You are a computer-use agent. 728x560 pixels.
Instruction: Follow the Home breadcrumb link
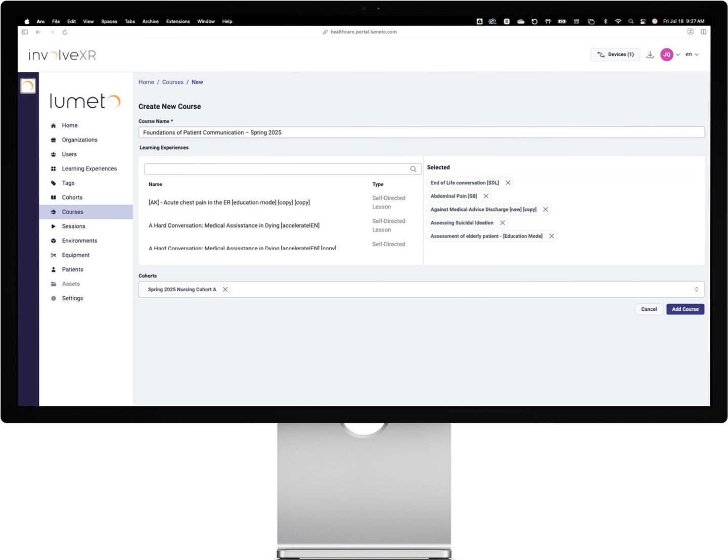click(x=146, y=82)
